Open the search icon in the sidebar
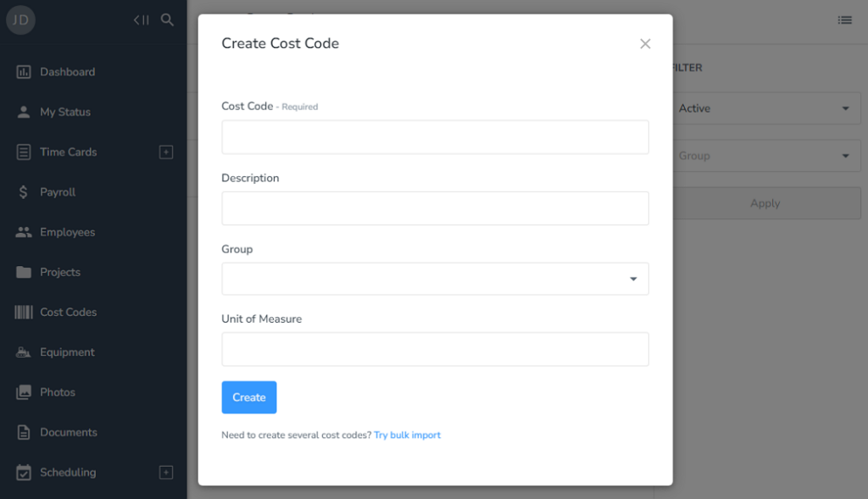 pos(167,19)
